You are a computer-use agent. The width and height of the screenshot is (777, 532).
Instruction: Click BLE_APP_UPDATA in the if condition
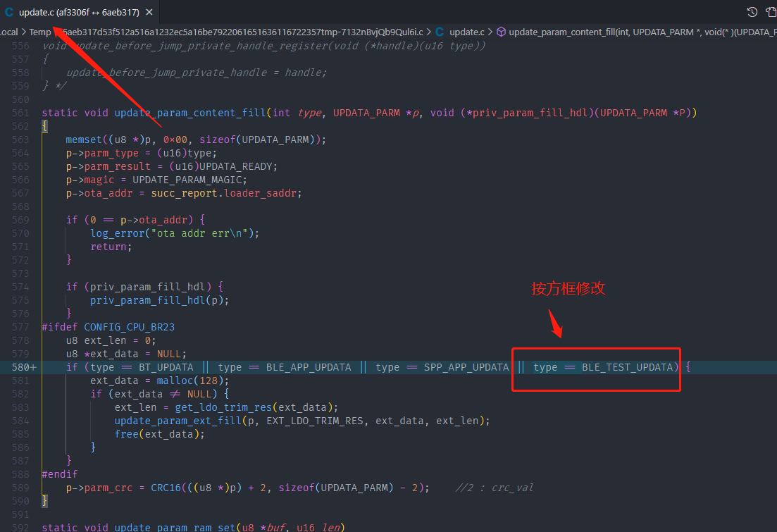click(x=309, y=367)
